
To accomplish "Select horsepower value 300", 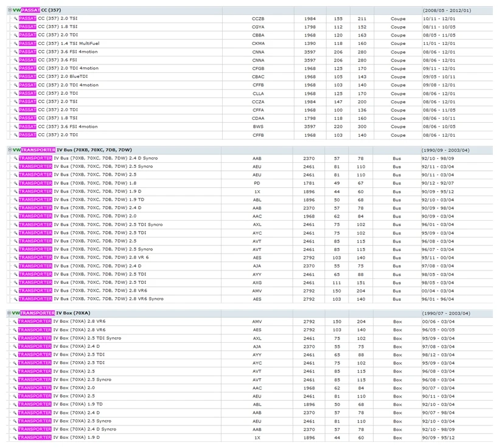I will [x=362, y=126].
